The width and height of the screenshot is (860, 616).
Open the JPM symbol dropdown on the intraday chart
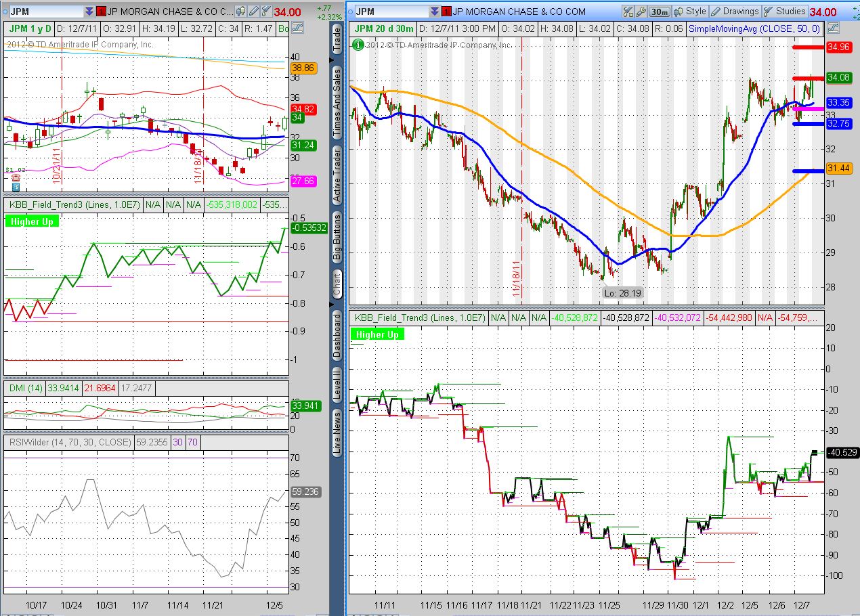pyautogui.click(x=436, y=11)
